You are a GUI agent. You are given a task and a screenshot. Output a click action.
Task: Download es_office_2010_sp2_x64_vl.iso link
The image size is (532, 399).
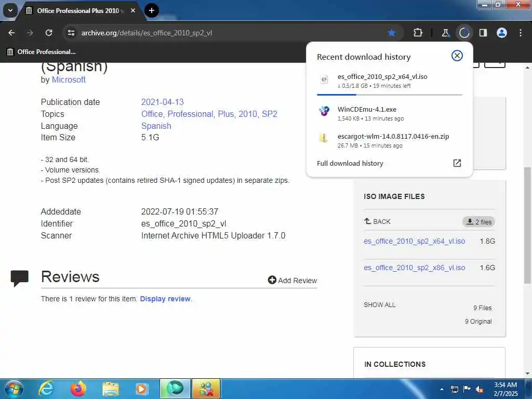(414, 241)
